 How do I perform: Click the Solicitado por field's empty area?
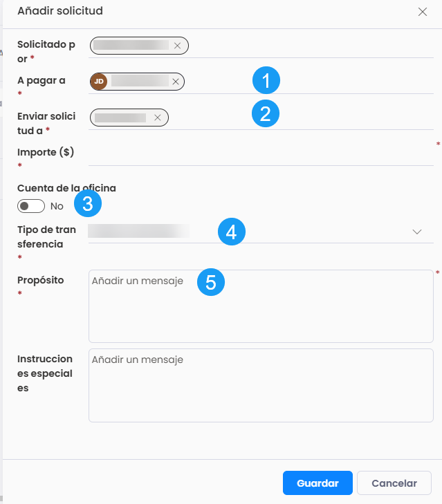311,46
